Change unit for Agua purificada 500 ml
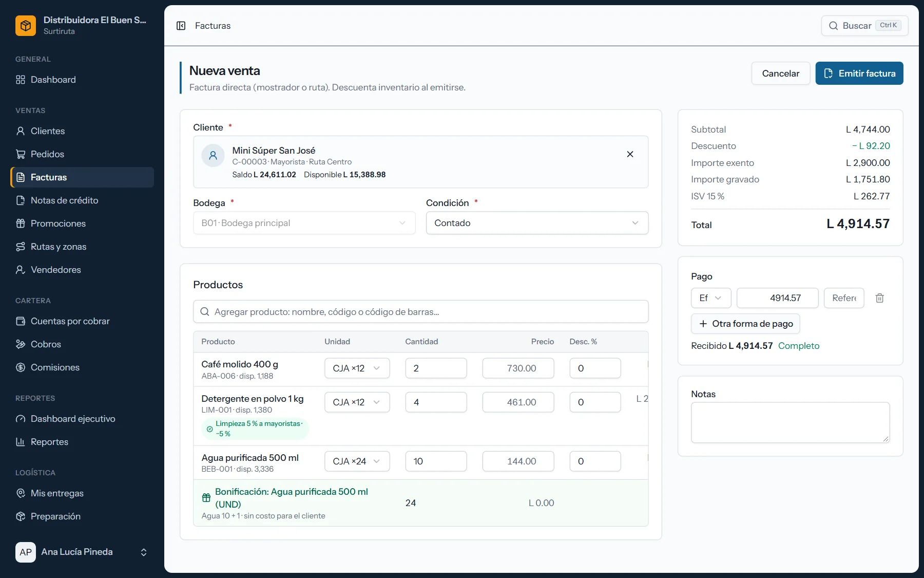 (x=357, y=461)
